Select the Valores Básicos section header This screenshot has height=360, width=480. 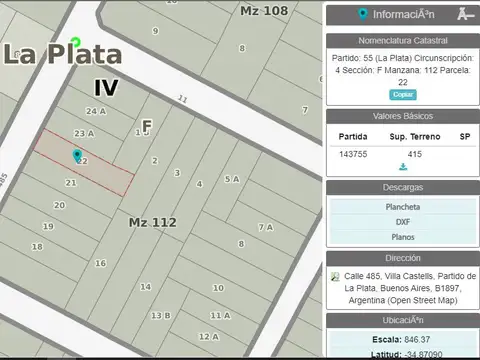[x=403, y=116]
